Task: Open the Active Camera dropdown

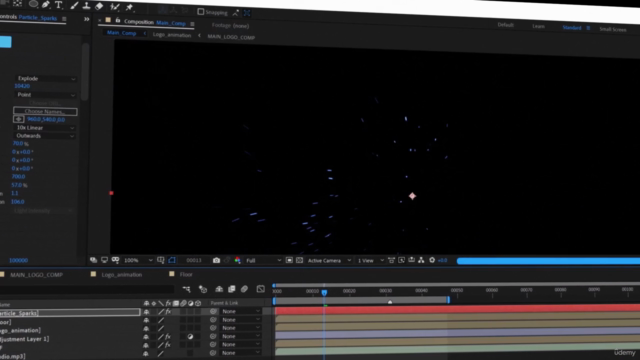Action: click(329, 260)
